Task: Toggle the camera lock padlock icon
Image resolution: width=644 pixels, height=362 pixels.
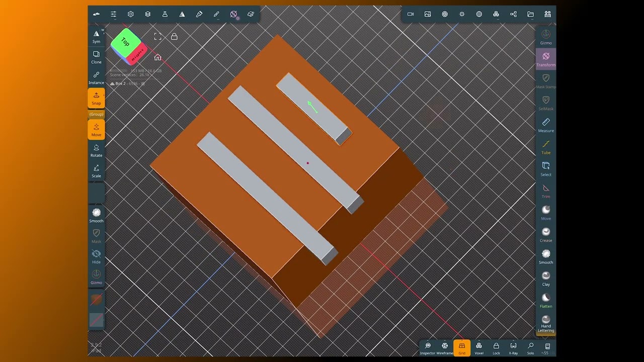Action: tap(174, 37)
